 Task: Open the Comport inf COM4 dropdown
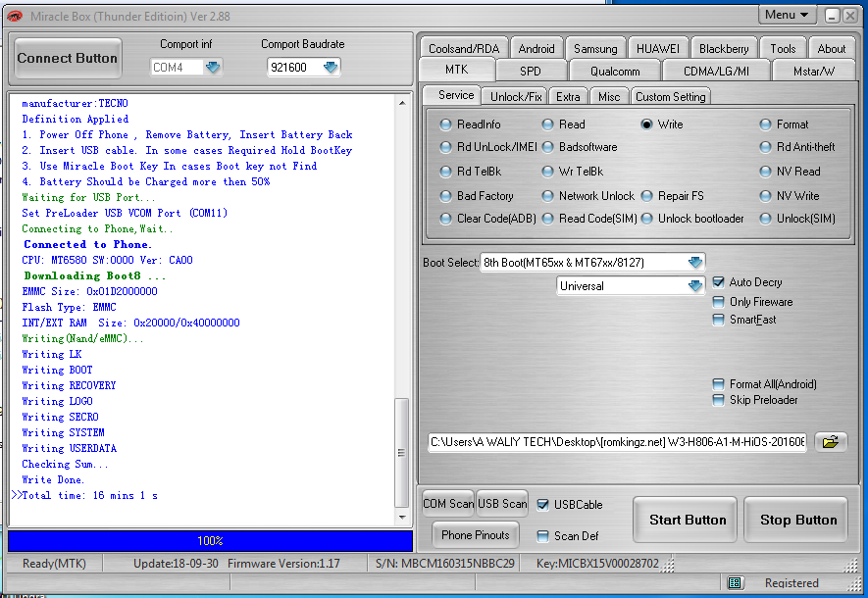tap(213, 67)
